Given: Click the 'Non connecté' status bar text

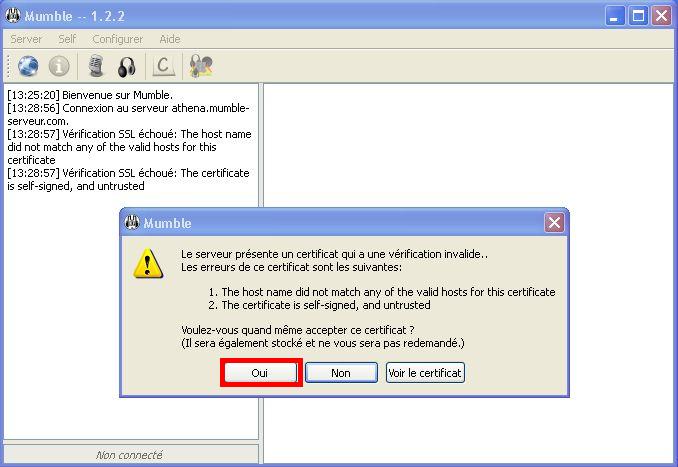Looking at the screenshot, I should [x=129, y=455].
